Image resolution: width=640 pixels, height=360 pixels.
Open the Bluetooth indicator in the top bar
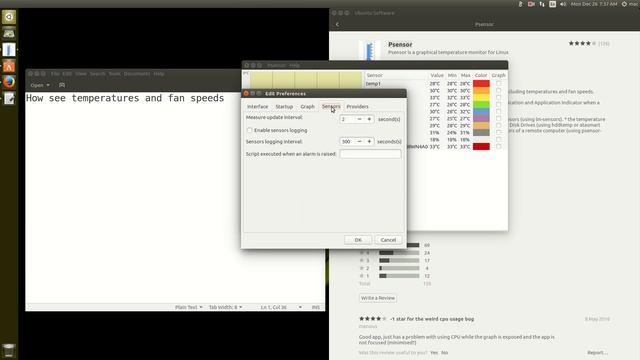pyautogui.click(x=520, y=4)
